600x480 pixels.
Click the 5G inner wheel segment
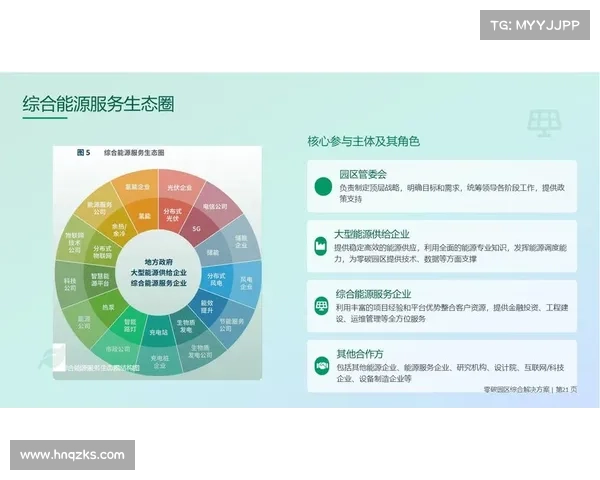(x=196, y=229)
